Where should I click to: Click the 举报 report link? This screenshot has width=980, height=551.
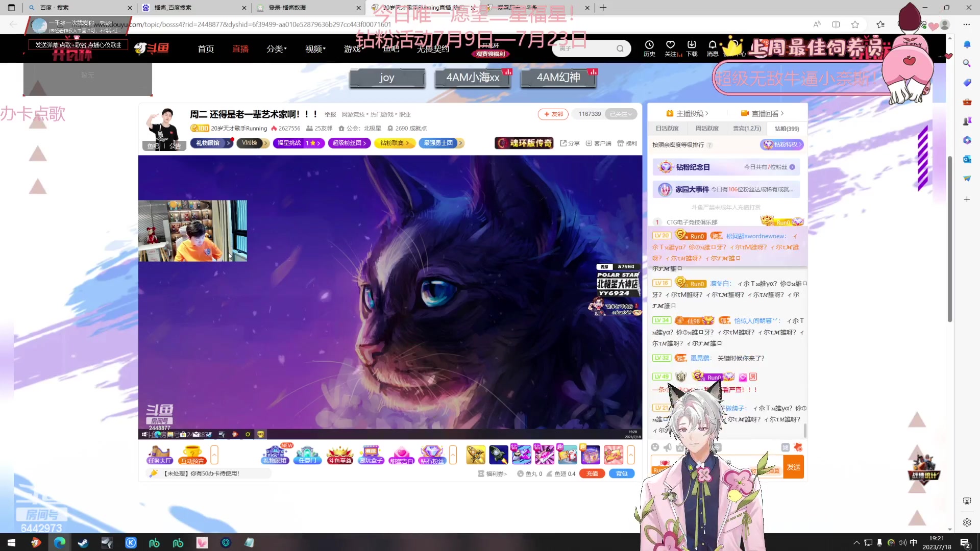[x=330, y=115]
